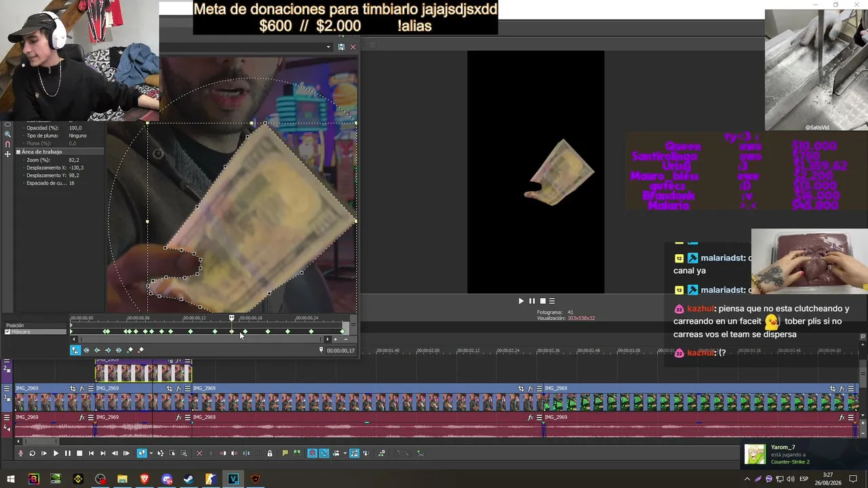Toggle the record microphone button
868x488 pixels.
tap(20, 453)
